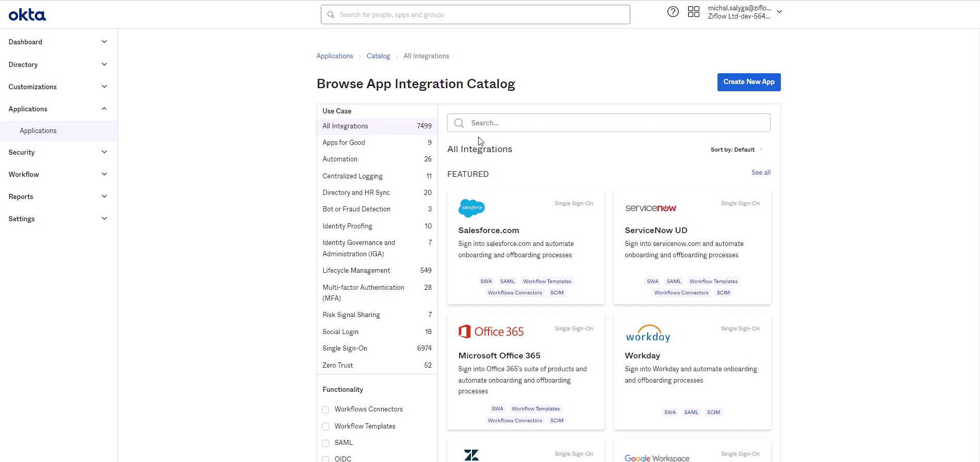Open the Sort by Default dropdown
The height and width of the screenshot is (462, 980).
[x=736, y=150]
